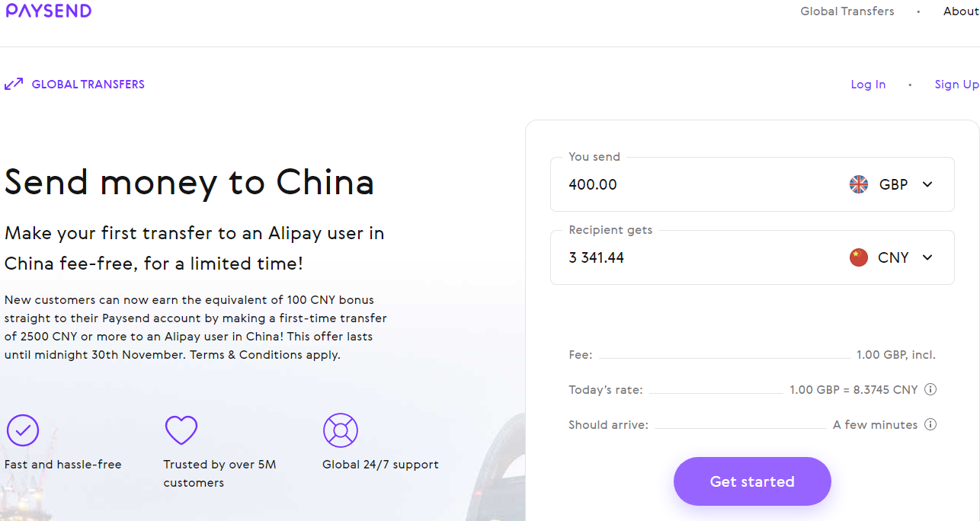The height and width of the screenshot is (521, 980).
Task: Open the About menu item
Action: coord(960,11)
